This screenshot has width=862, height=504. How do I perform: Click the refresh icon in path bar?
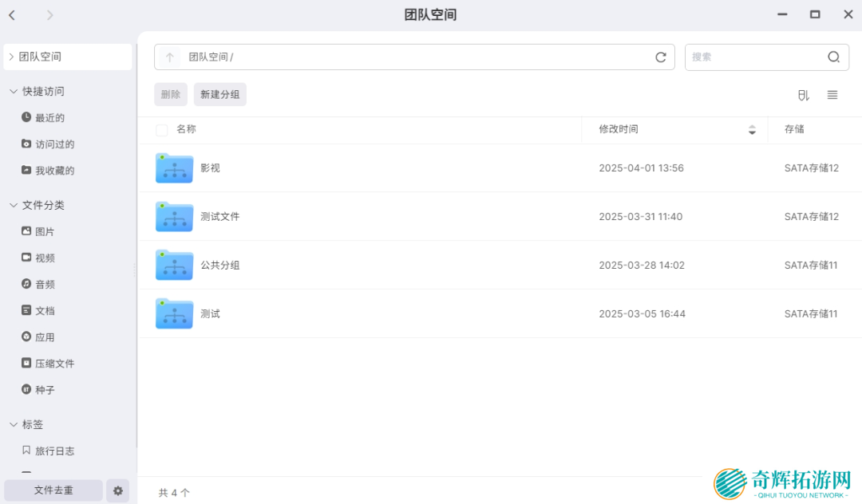click(660, 57)
